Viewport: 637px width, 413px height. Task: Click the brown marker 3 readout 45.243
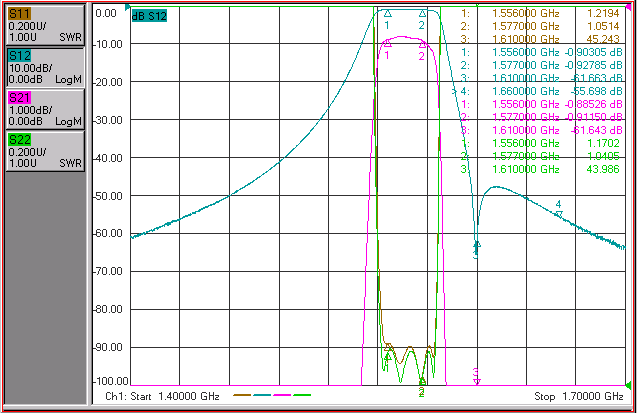[603, 39]
